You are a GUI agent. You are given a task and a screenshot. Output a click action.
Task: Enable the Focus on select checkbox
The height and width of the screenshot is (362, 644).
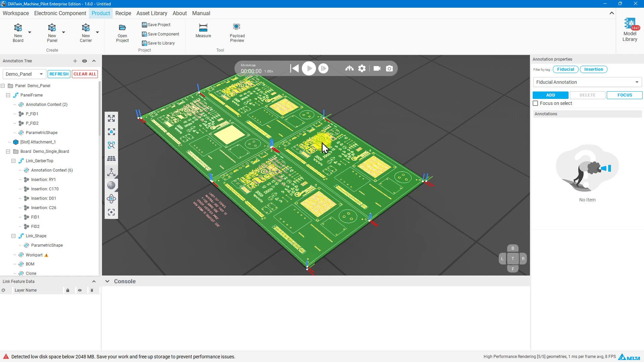point(536,104)
